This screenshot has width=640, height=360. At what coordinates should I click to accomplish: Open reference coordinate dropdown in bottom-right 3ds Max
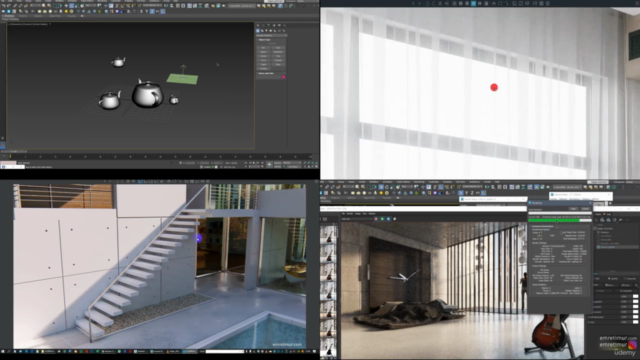coord(407,187)
